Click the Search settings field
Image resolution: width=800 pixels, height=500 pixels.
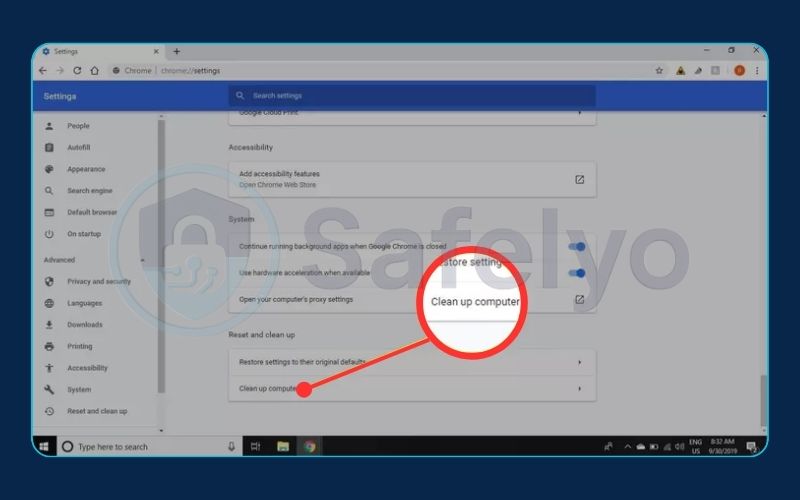click(410, 96)
